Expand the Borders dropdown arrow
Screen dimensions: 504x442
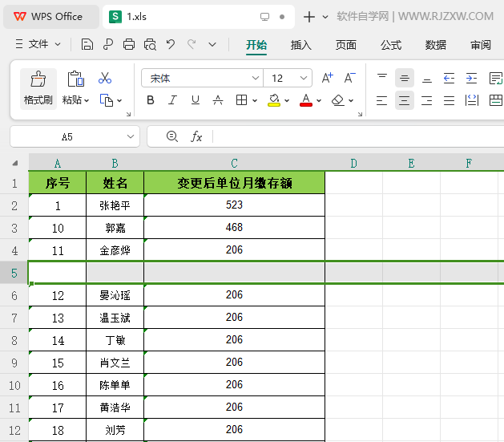click(255, 101)
